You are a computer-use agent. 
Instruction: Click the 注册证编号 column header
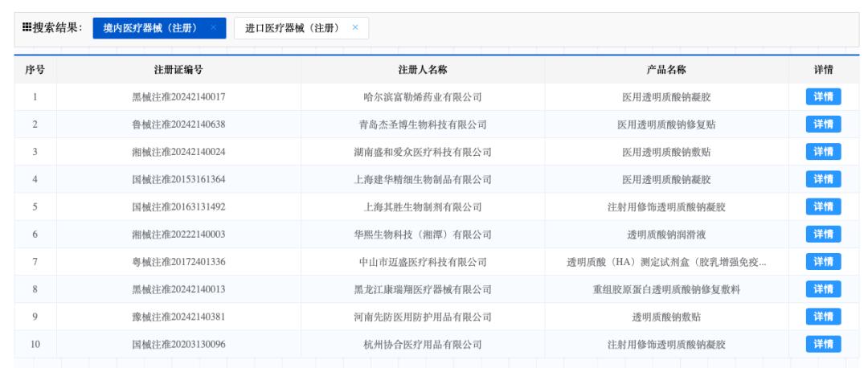pos(178,70)
